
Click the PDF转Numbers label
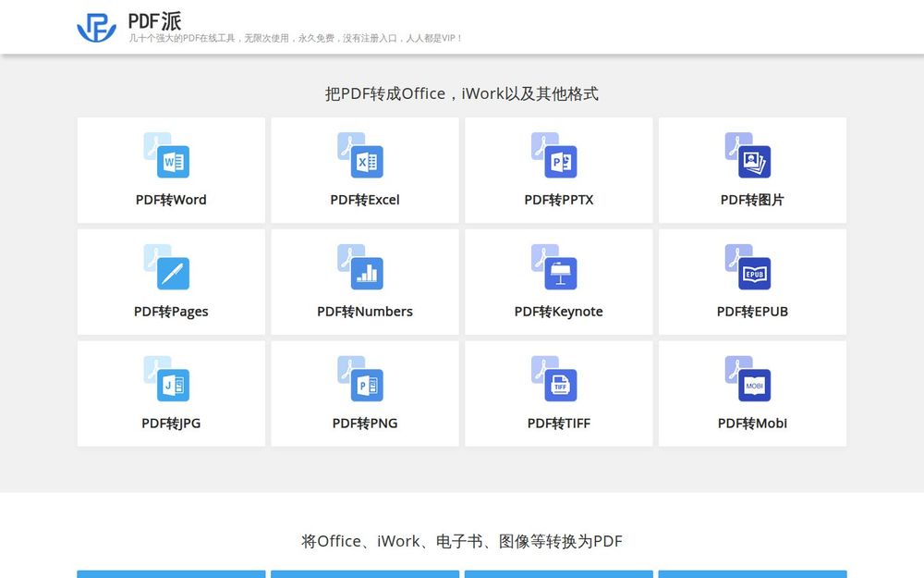(365, 312)
